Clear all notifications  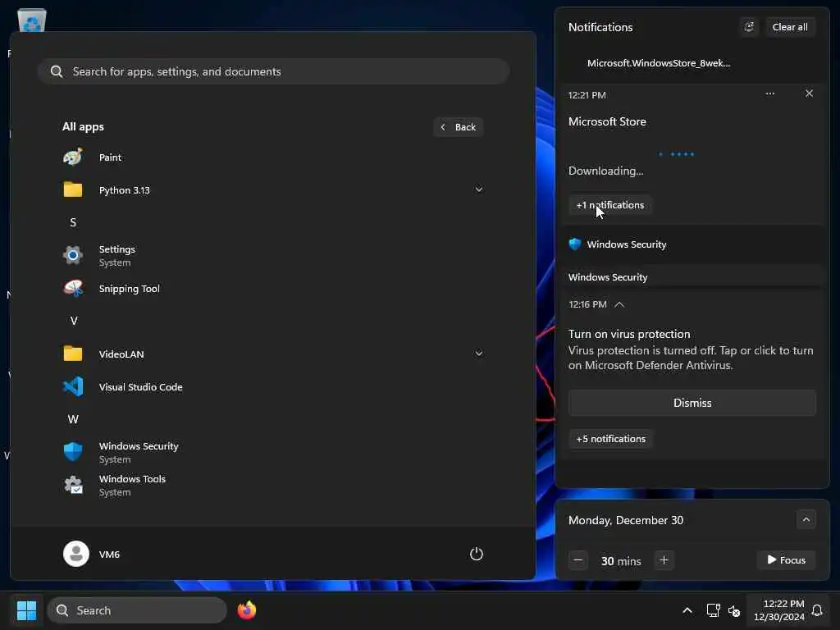790,27
